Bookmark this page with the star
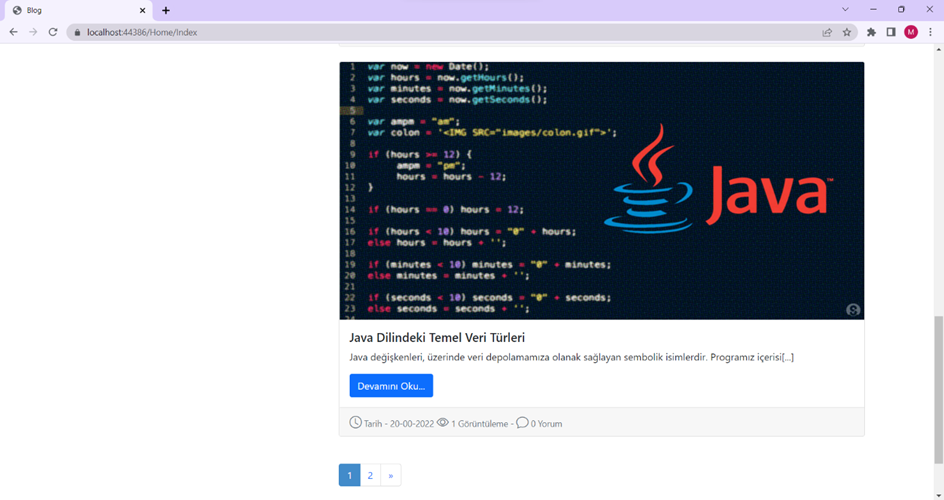Image resolution: width=944 pixels, height=500 pixels. pos(846,32)
